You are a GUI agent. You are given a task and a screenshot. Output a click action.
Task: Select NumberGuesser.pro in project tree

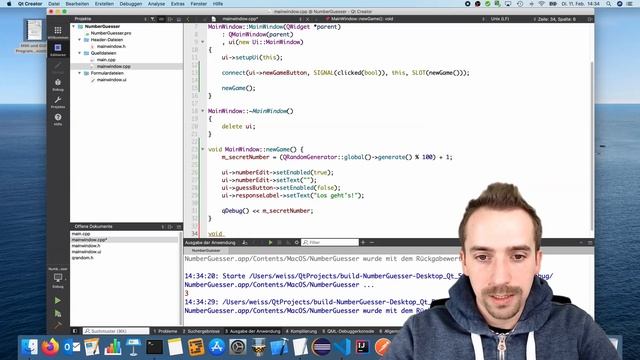click(x=111, y=33)
